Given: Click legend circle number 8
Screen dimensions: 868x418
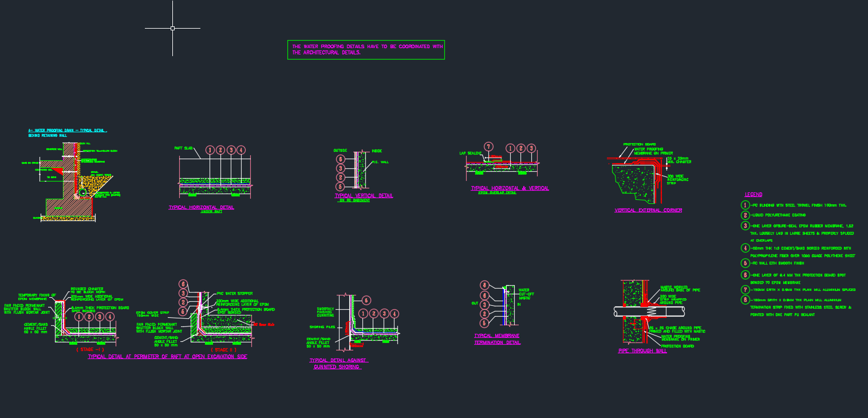Looking at the screenshot, I should 745,299.
